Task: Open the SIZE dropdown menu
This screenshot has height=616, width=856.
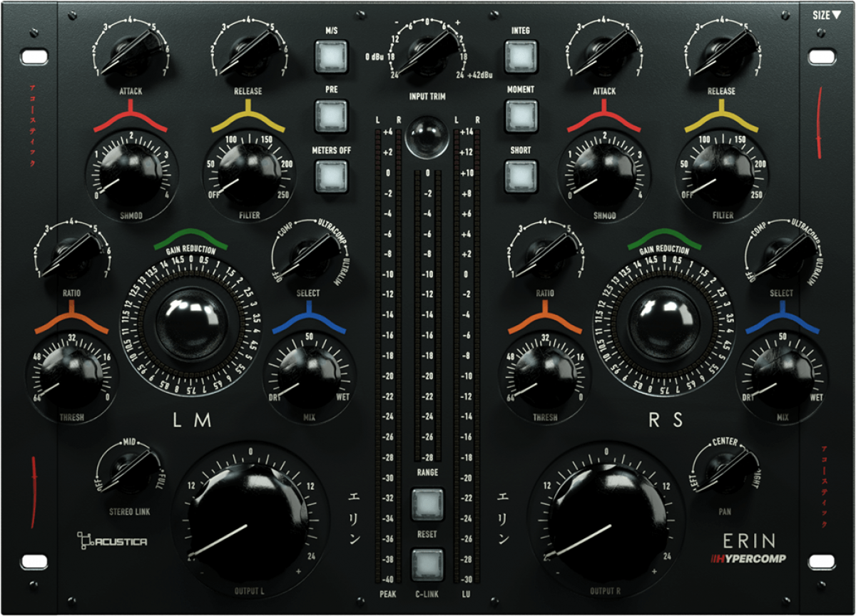Action: pos(826,14)
